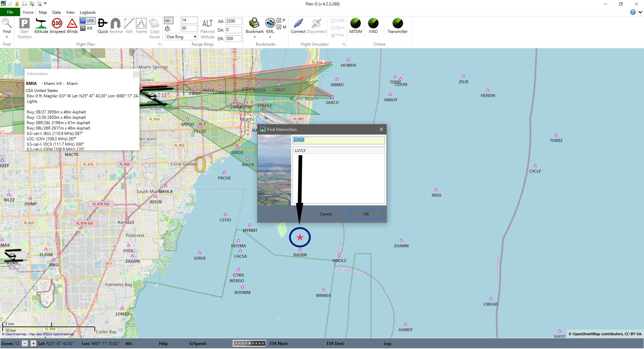Switch to the Home tab
This screenshot has height=349, width=644.
click(x=28, y=12)
